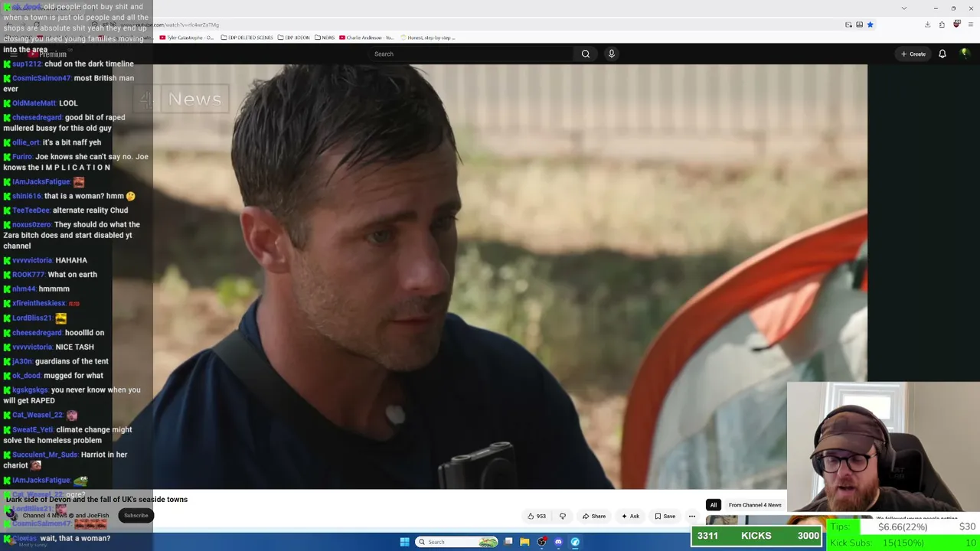This screenshot has width=980, height=551.
Task: Click the video title text below player
Action: pos(97,500)
